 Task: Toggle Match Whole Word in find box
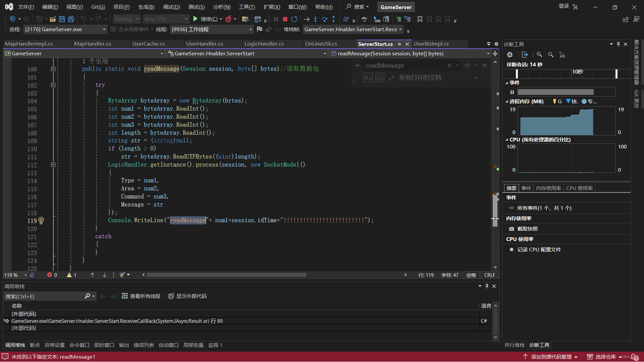(380, 78)
